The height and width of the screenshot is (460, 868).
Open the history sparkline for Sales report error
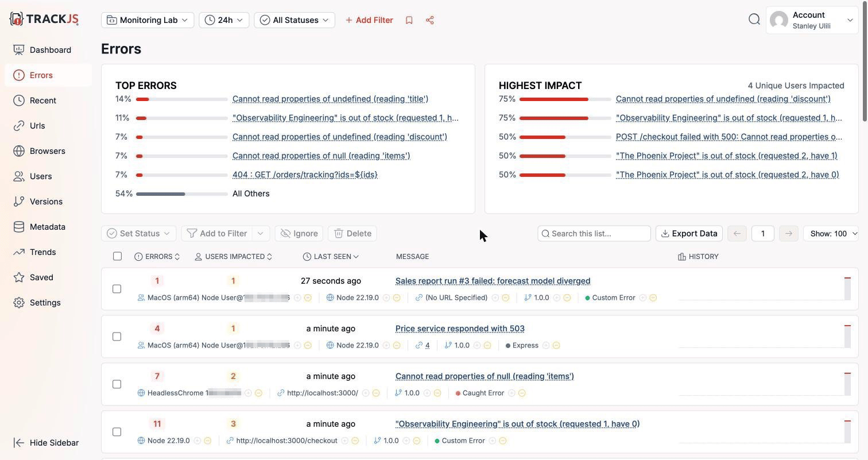pyautogui.click(x=765, y=288)
